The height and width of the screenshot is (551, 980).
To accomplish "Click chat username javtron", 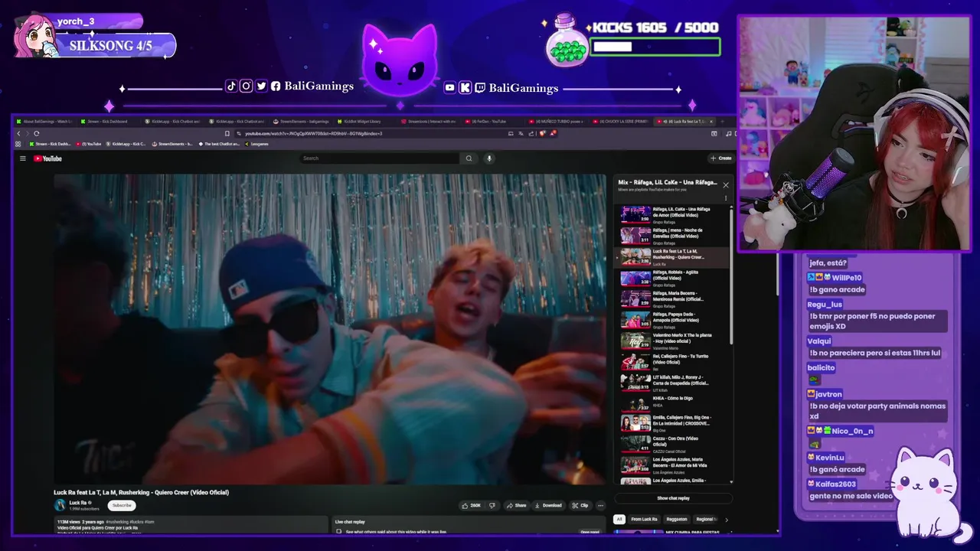I will pos(828,393).
